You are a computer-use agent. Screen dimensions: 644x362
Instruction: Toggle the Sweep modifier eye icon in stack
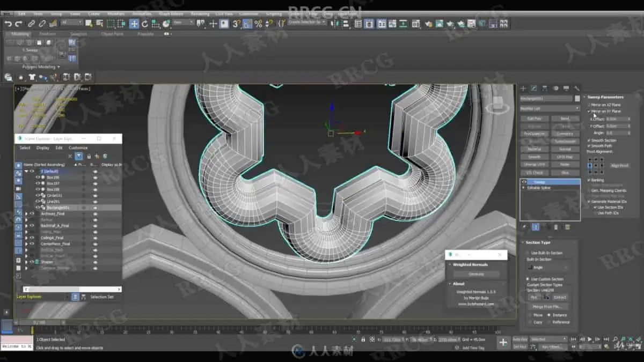click(524, 182)
